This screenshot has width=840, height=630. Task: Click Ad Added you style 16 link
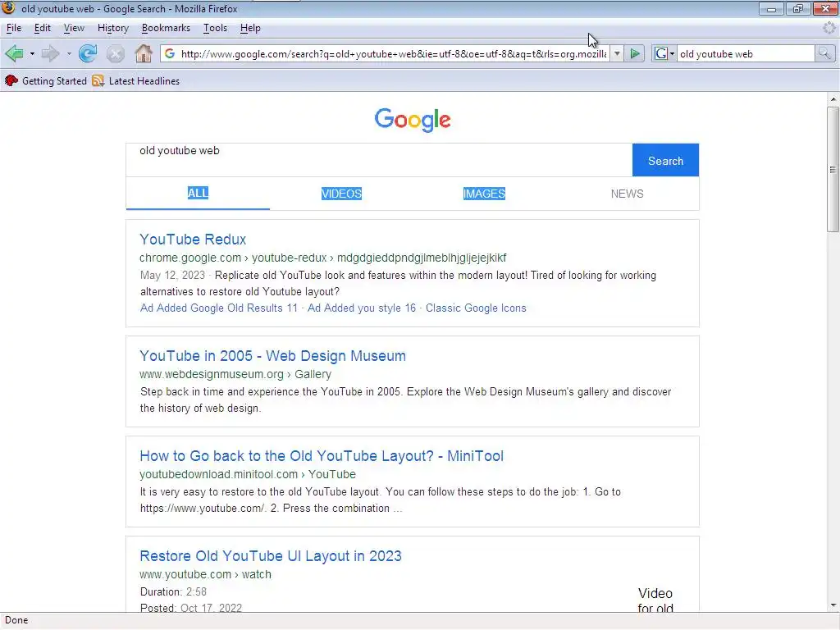click(362, 308)
